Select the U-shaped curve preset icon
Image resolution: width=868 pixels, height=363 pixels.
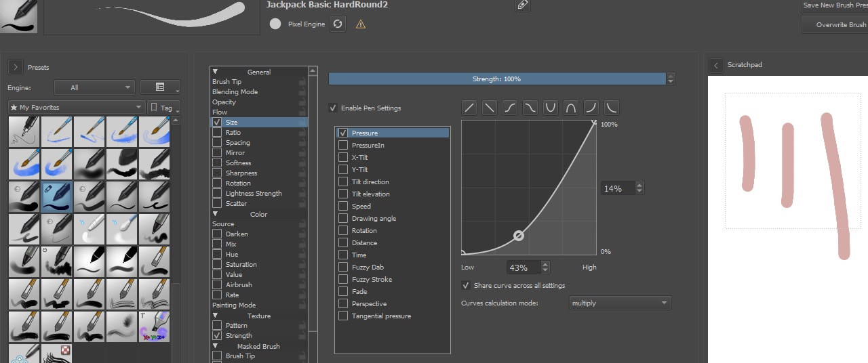click(x=551, y=108)
